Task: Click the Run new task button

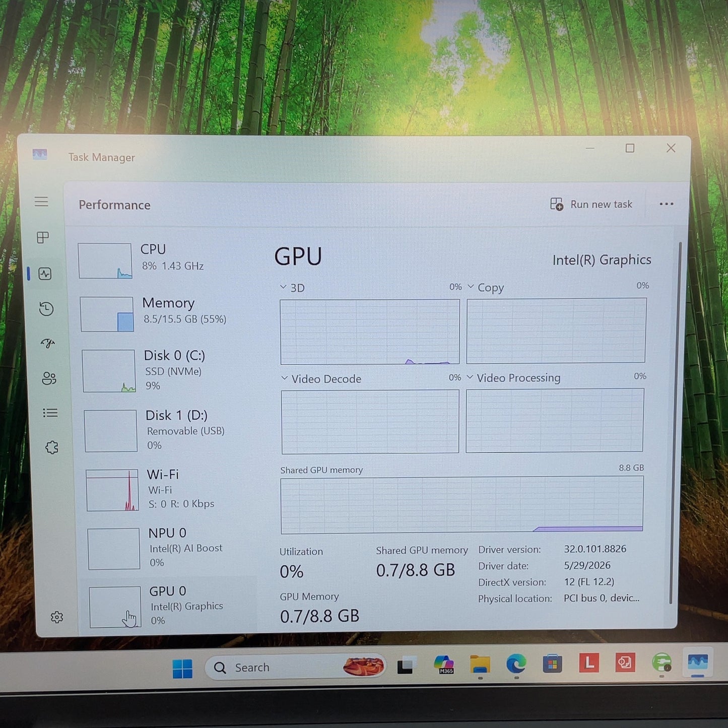Action: coord(591,204)
